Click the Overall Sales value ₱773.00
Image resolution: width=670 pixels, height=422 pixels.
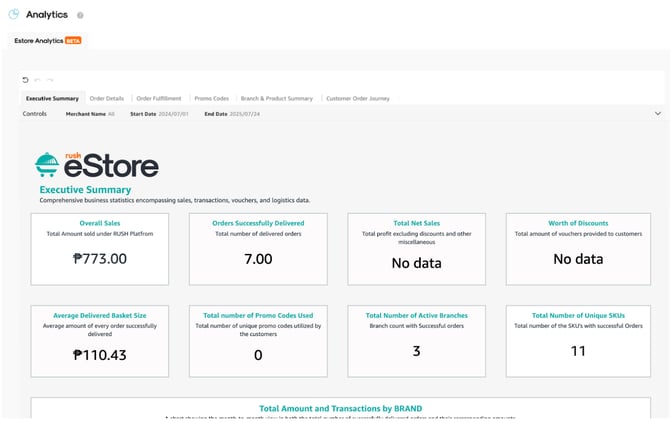point(100,259)
